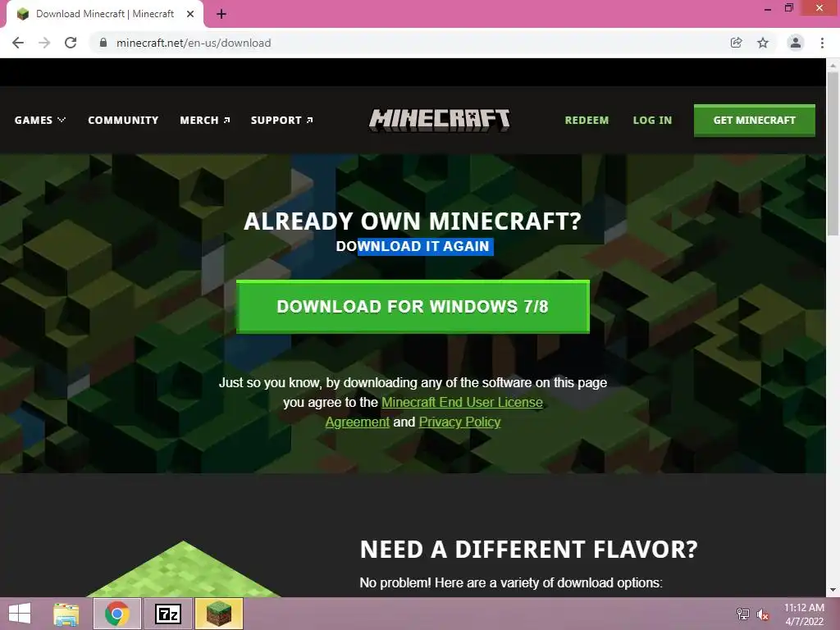This screenshot has width=840, height=630.
Task: Click the scrollbar down arrow
Action: (833, 591)
